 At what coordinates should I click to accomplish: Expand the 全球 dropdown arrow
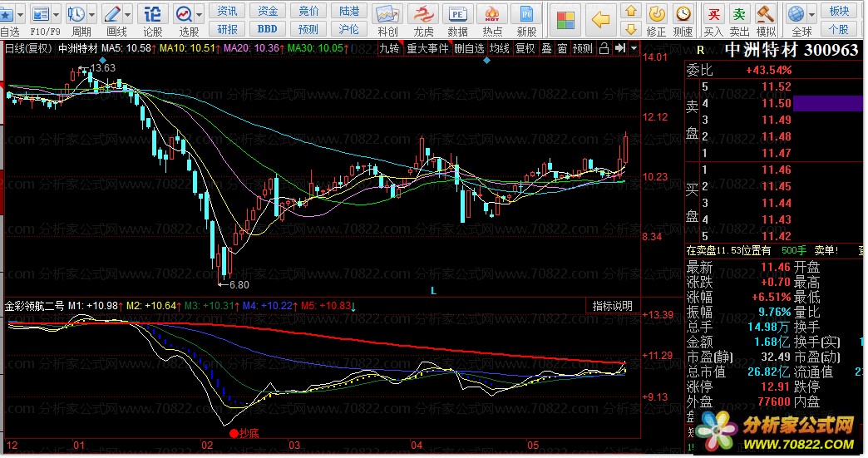pyautogui.click(x=811, y=14)
